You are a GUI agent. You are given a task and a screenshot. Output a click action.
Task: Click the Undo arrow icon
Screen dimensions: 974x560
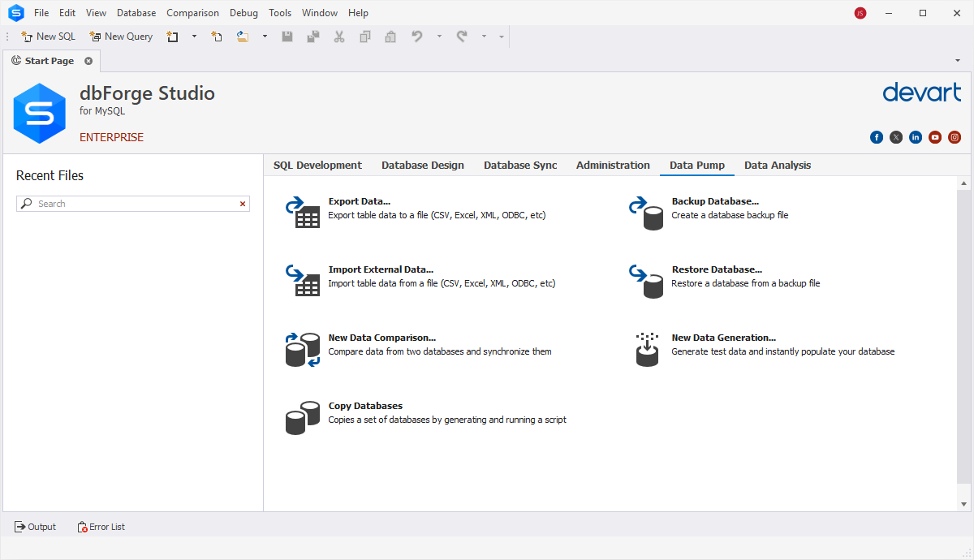(417, 37)
